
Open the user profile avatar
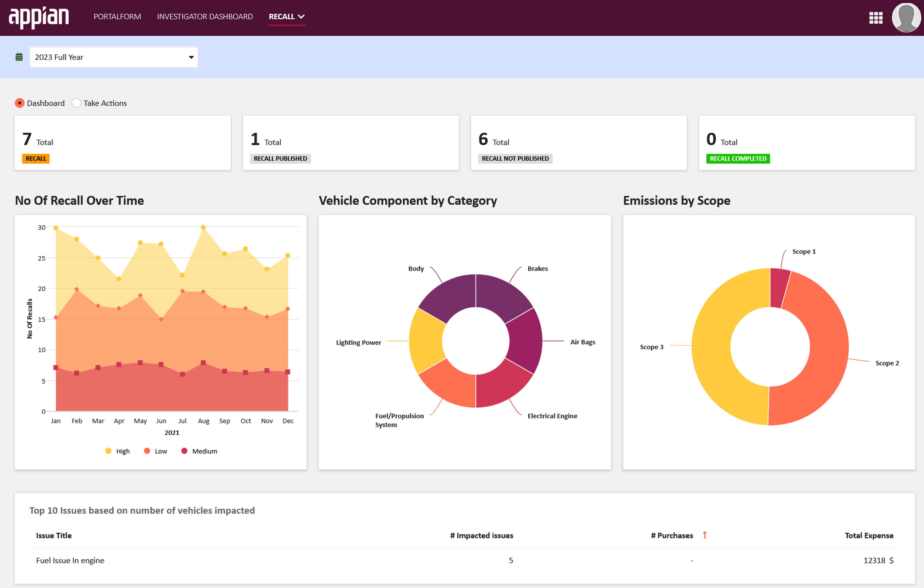tap(906, 18)
